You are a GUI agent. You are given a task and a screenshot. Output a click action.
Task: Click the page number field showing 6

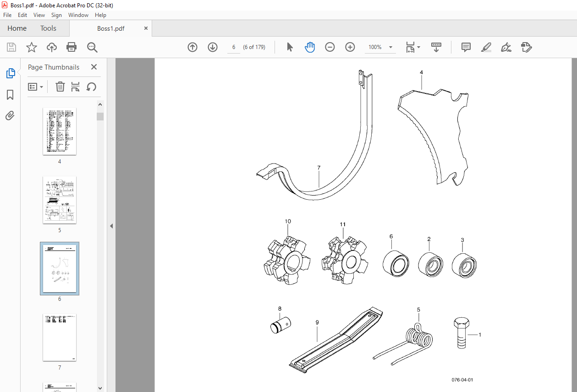[x=234, y=47]
